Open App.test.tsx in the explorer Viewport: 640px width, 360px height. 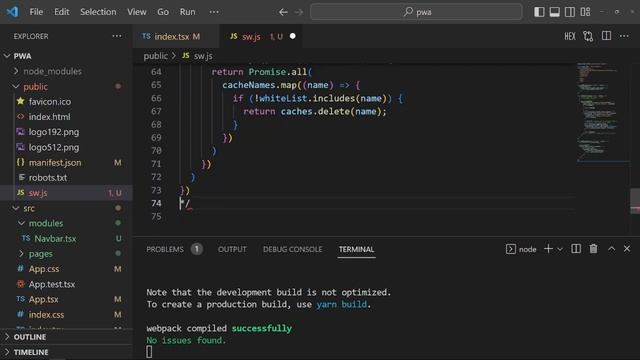click(66, 284)
